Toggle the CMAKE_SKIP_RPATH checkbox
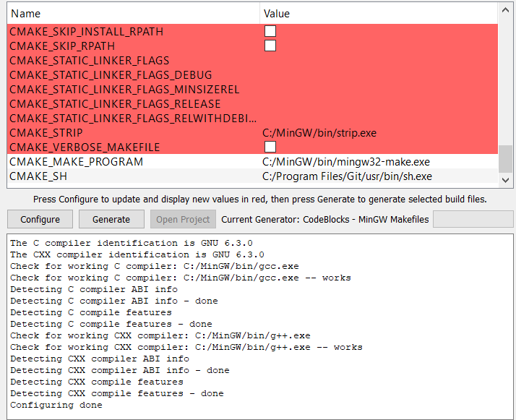Image resolution: width=516 pixels, height=420 pixels. [x=270, y=46]
